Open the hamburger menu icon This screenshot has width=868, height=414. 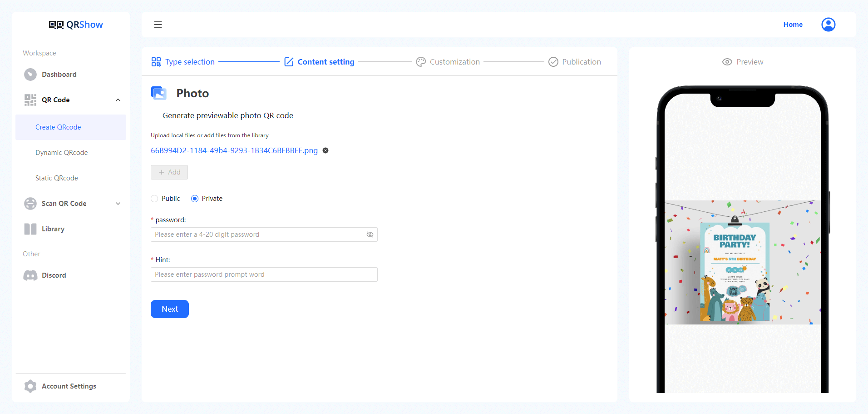(x=158, y=25)
